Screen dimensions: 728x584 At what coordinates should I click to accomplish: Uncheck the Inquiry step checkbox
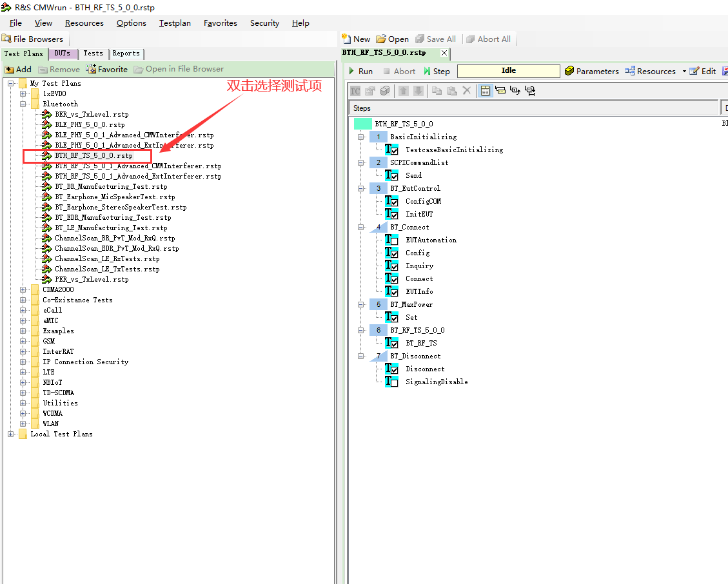point(395,266)
